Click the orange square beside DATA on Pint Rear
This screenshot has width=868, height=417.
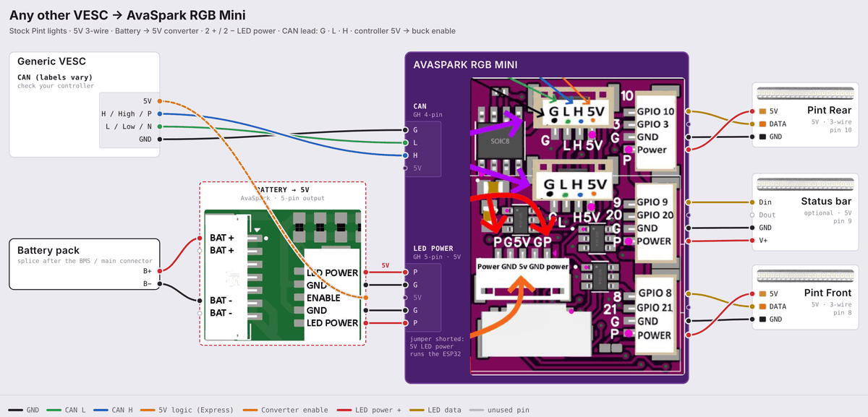point(763,124)
